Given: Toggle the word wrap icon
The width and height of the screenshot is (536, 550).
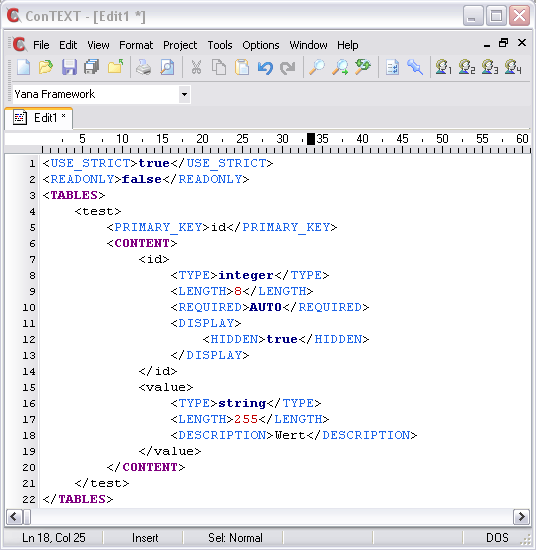Looking at the screenshot, I should coord(392,67).
